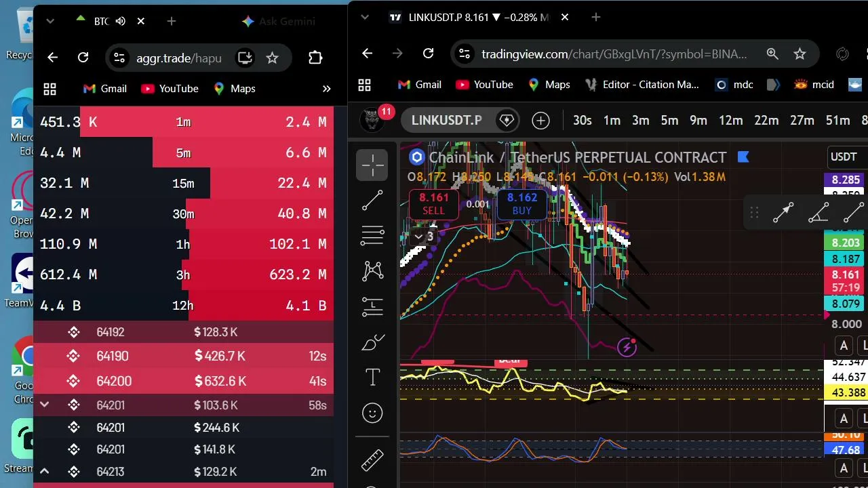868x488 pixels.
Task: Select the 5m chart timeframe in TradingView
Action: (669, 121)
